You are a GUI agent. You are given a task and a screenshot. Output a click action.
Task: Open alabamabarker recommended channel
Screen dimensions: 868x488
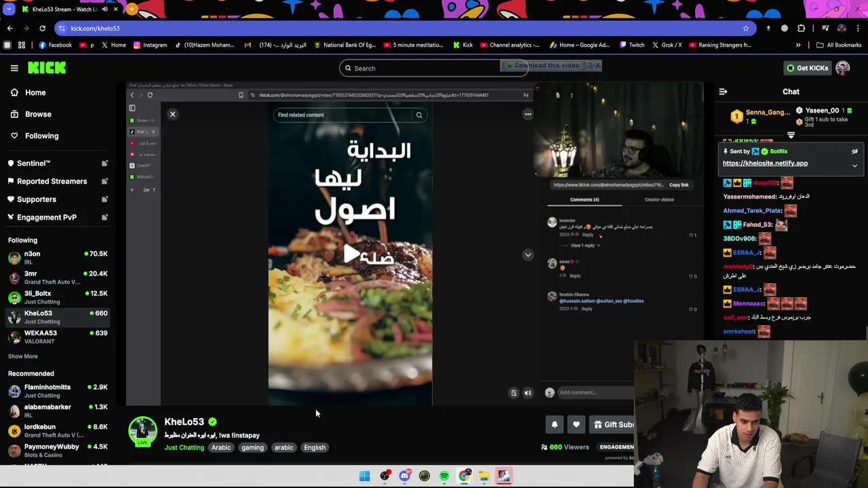click(58, 411)
